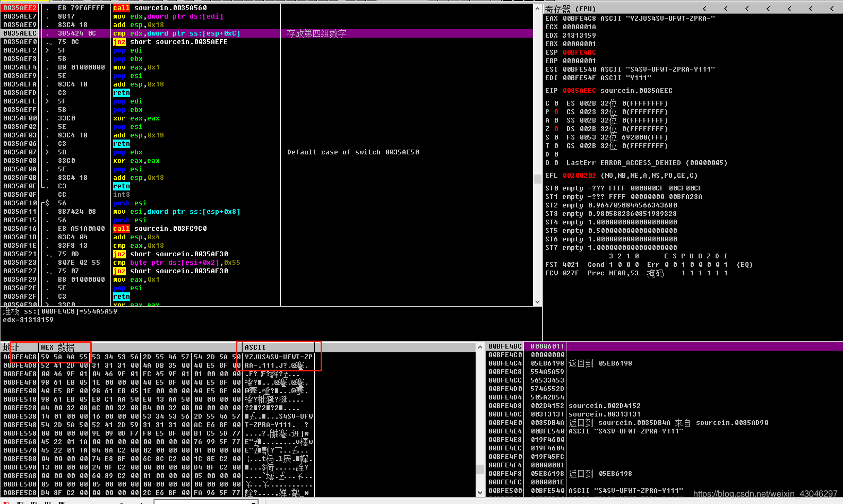Image resolution: width=843 pixels, height=504 pixels.
Task: Click the EDI register value 00BFE54F
Action: pos(579,78)
